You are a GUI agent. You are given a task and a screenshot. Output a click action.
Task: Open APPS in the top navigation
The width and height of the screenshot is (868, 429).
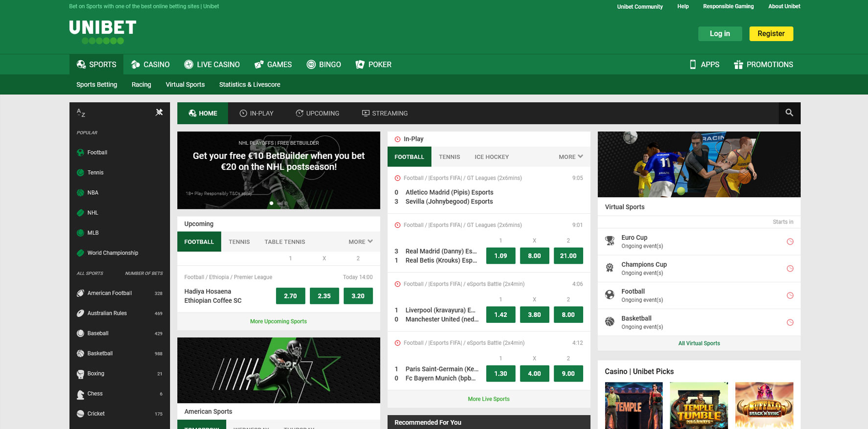[x=704, y=65]
